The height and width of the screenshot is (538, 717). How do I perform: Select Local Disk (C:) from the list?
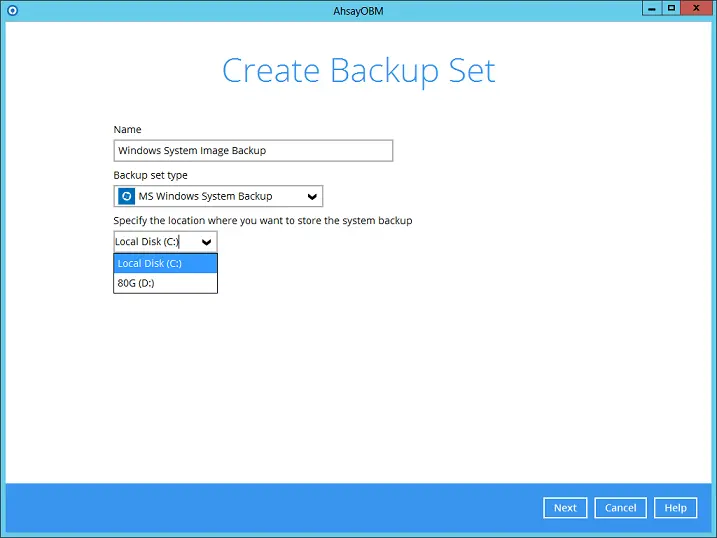(x=165, y=263)
